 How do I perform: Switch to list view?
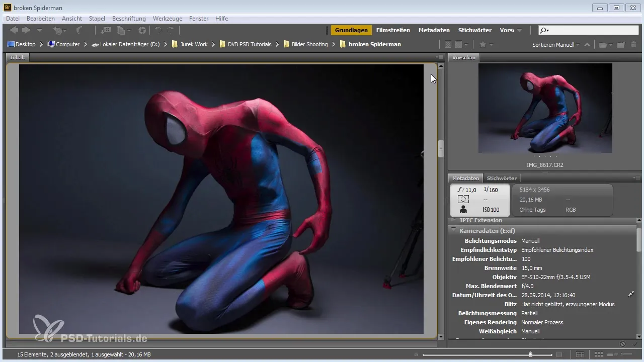click(x=627, y=355)
